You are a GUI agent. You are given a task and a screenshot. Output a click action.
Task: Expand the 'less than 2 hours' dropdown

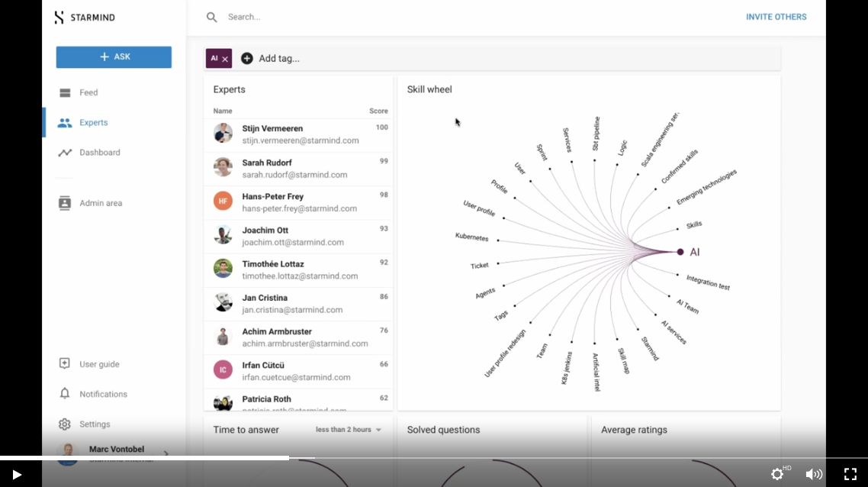coord(349,430)
